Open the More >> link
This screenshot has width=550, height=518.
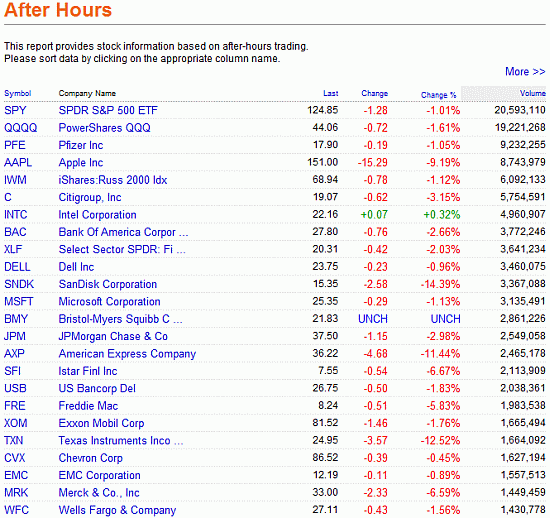point(525,72)
